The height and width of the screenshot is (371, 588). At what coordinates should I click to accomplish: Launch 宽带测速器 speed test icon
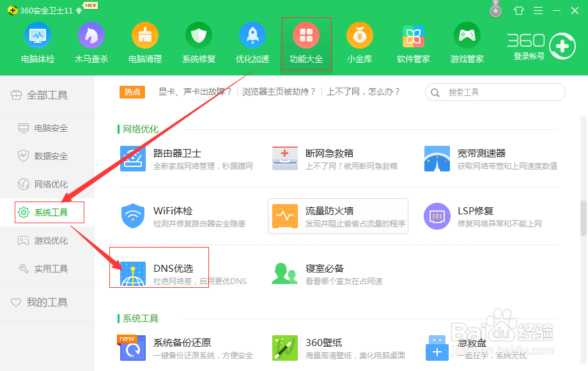click(x=437, y=159)
